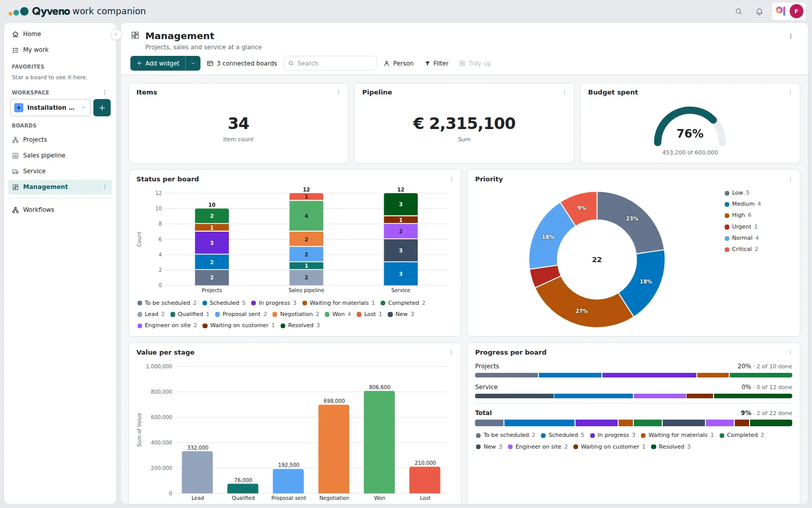This screenshot has height=508, width=812.
Task: Collapse the sidebar with the chevron button
Action: (116, 35)
